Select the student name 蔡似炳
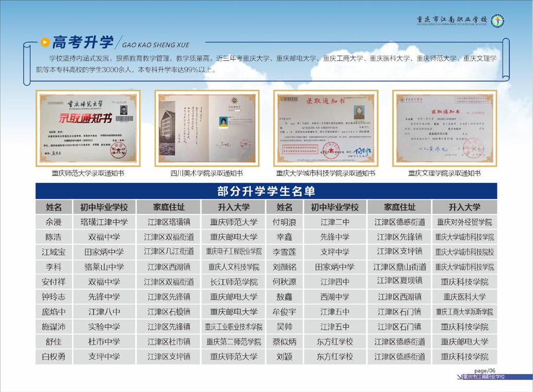This screenshot has width=533, height=392. tap(285, 342)
